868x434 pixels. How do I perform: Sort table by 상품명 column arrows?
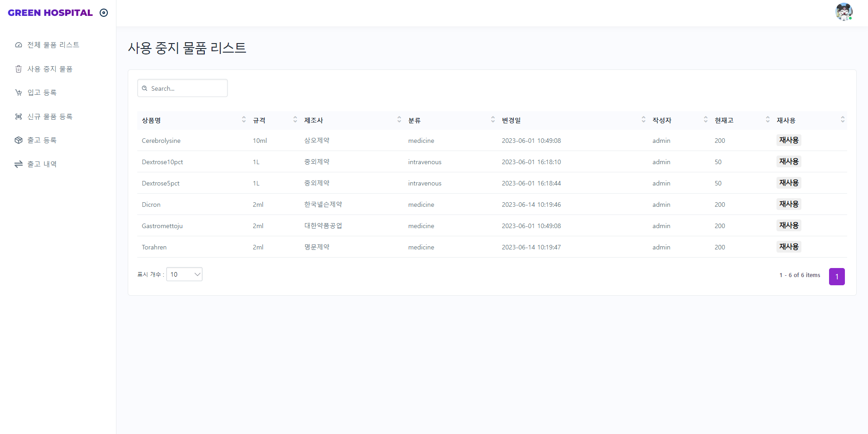[244, 119]
